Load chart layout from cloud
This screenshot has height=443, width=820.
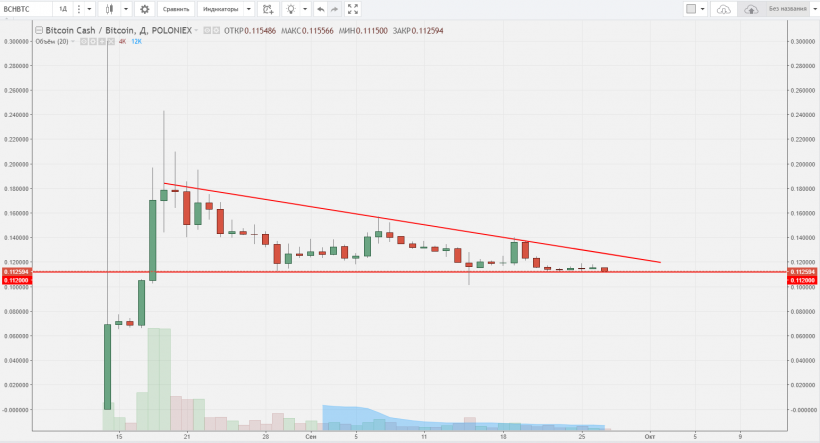[x=724, y=9]
